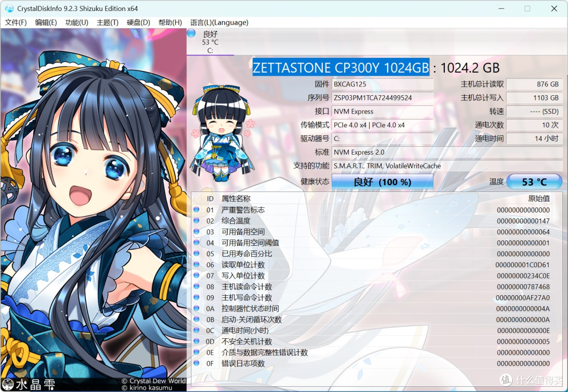Click the supported features field S.M.A.R.T., TRIM
This screenshot has width=568, height=392.
pos(447,166)
